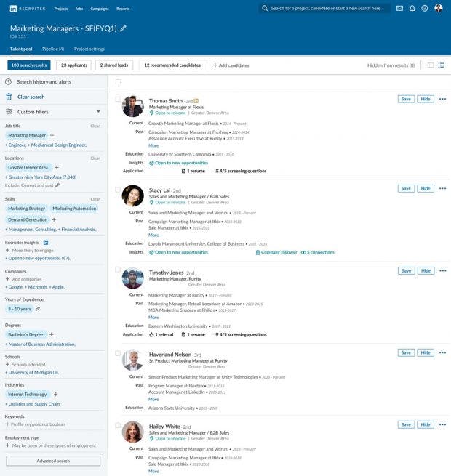Viewport: 451px width, 476px height.
Task: Expand More past roles for Timothy Jones
Action: click(x=153, y=317)
